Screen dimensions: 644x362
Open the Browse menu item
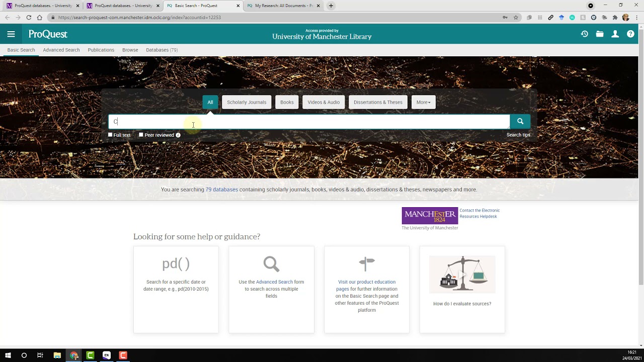tap(130, 50)
